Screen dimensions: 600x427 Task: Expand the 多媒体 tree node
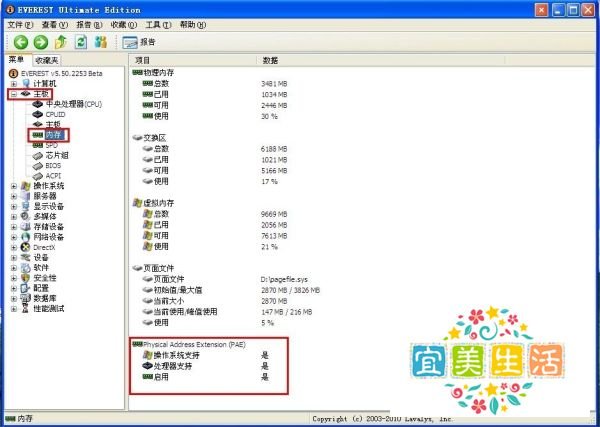click(14, 217)
